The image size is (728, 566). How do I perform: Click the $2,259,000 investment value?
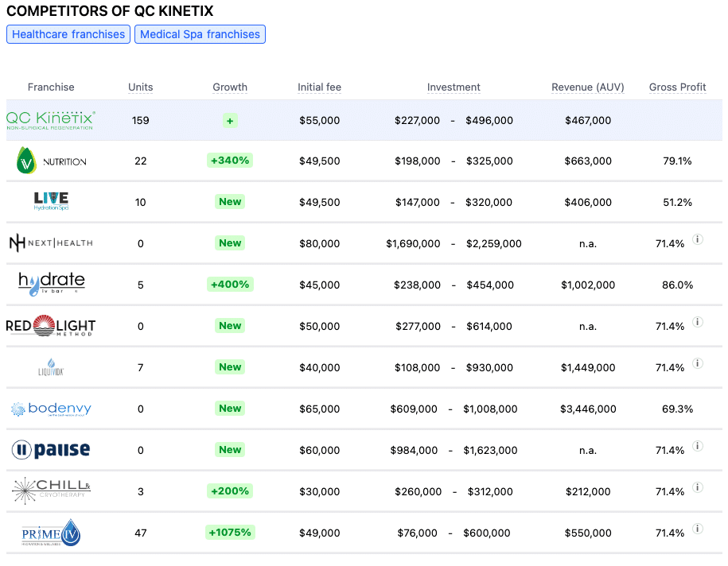tap(493, 243)
